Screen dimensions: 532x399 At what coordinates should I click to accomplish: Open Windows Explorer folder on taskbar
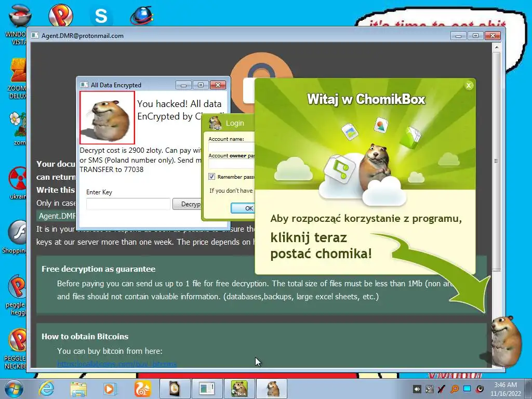pos(78,389)
